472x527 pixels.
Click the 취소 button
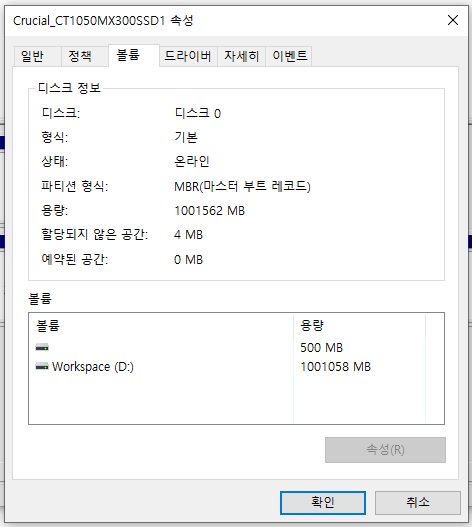418,502
